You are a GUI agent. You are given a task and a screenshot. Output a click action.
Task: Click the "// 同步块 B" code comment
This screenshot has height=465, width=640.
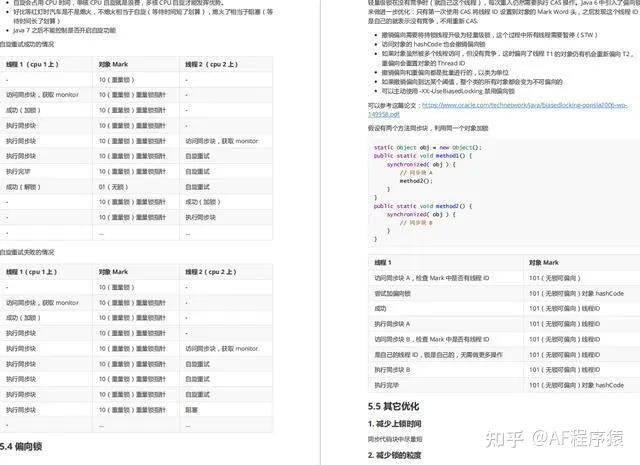(x=416, y=223)
